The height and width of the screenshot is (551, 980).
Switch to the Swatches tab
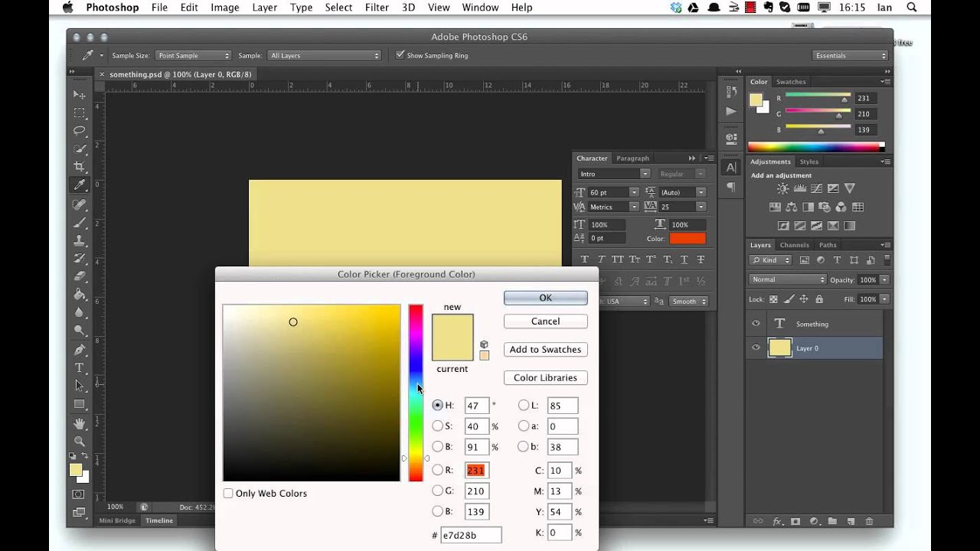pos(791,81)
